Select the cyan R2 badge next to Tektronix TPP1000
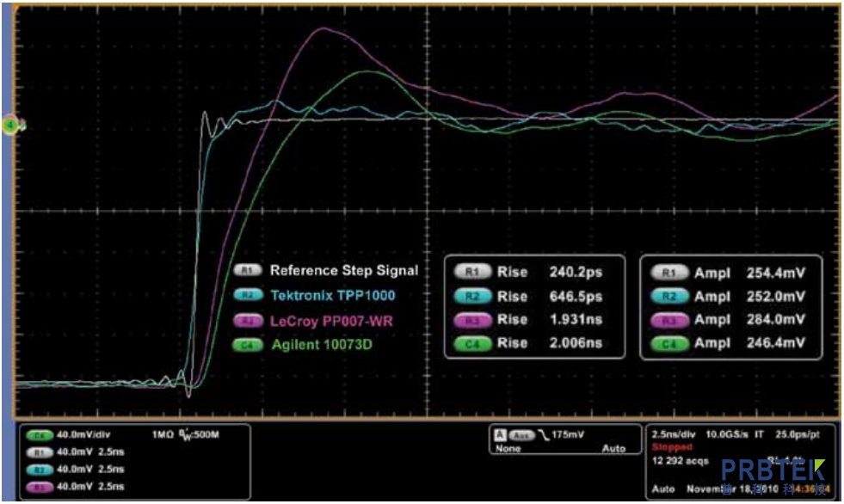Viewport: 844px width, 504px height. click(x=248, y=295)
